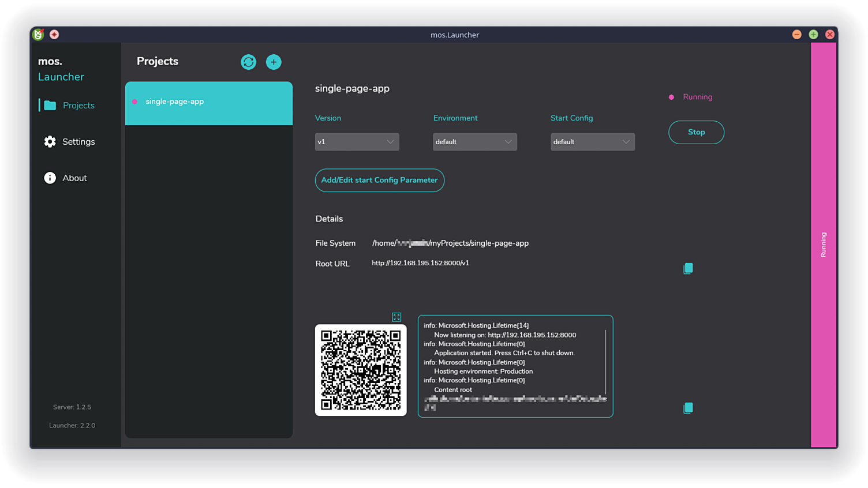Copy the console log output
Viewport: 868px width, 488px height.
[688, 408]
